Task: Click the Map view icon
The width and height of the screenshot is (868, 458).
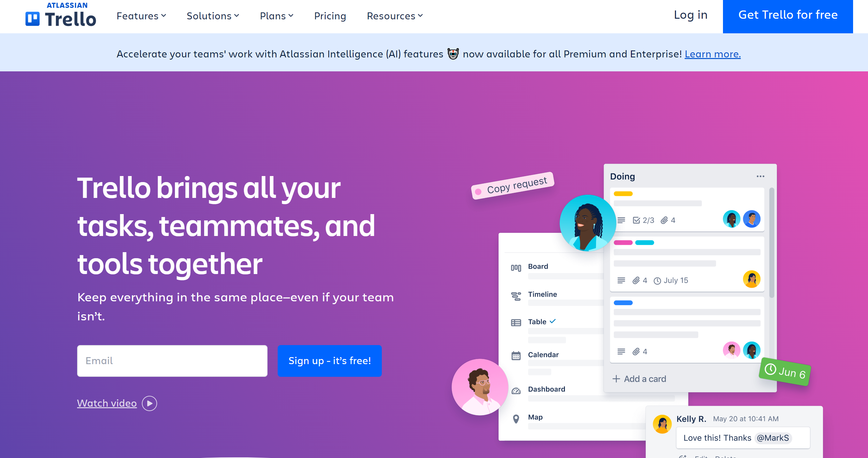Action: [x=516, y=417]
